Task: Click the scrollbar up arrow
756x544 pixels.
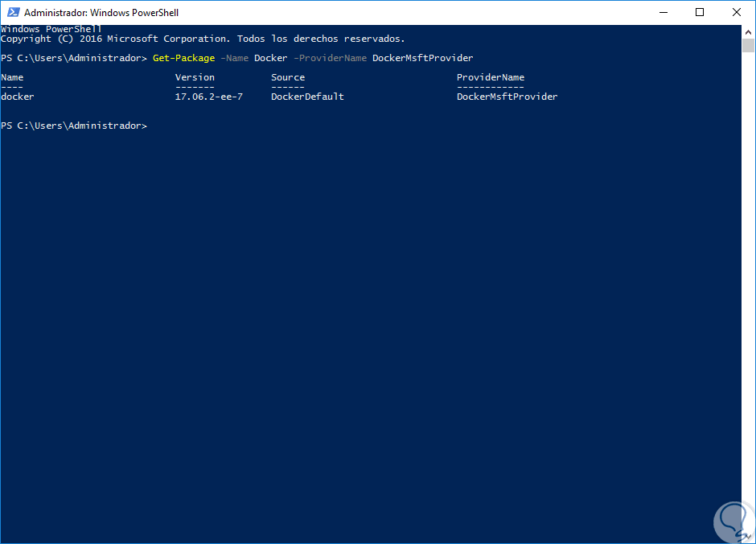Action: tap(748, 31)
